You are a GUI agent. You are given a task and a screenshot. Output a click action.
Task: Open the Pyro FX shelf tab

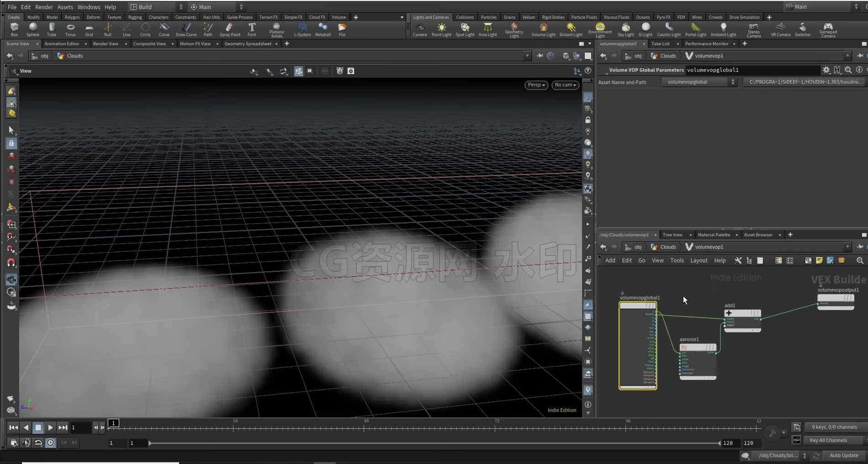click(x=663, y=17)
